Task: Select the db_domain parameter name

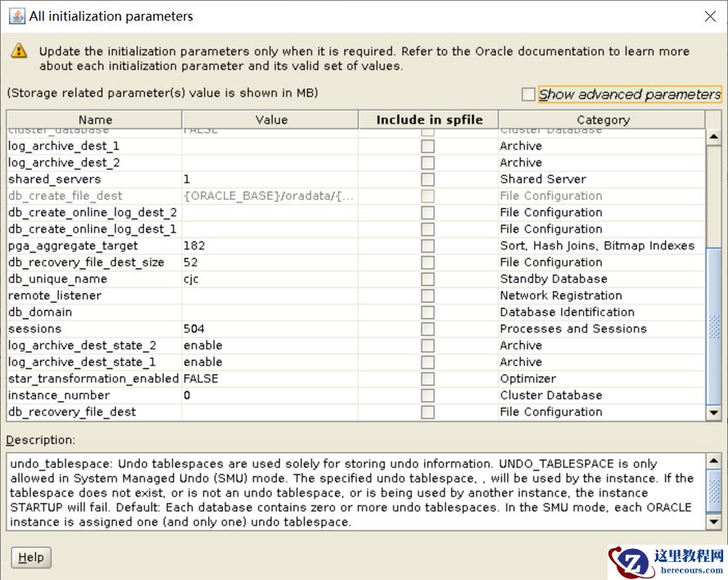Action: tap(40, 312)
